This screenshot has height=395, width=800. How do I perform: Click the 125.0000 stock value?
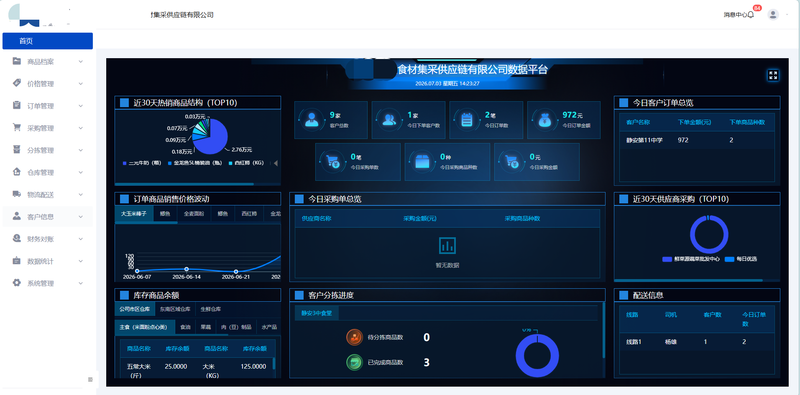click(x=254, y=366)
